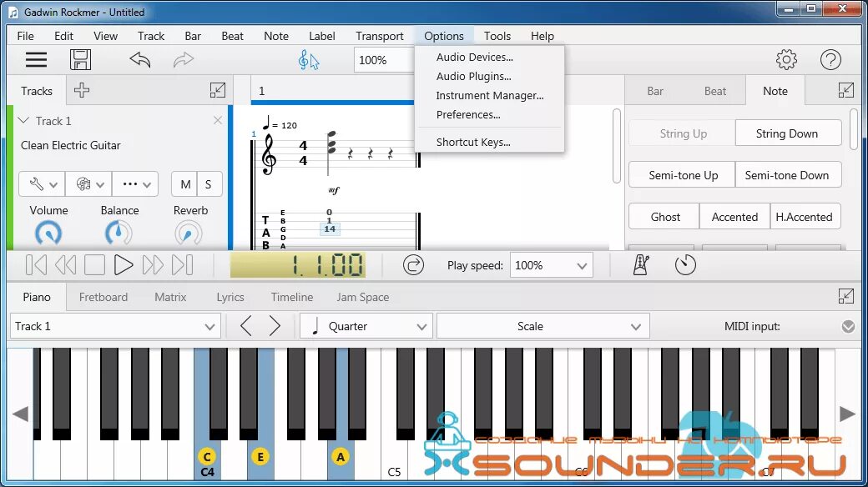Go to previous beat with the left chevron
The width and height of the screenshot is (868, 487).
click(246, 326)
